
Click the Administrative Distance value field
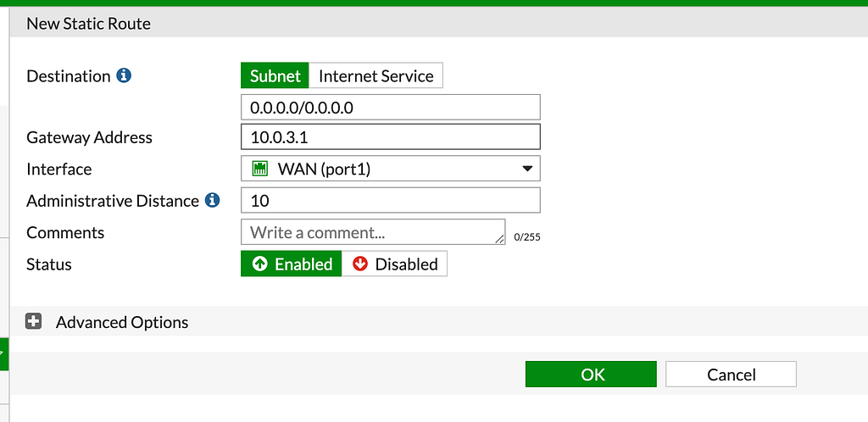391,200
